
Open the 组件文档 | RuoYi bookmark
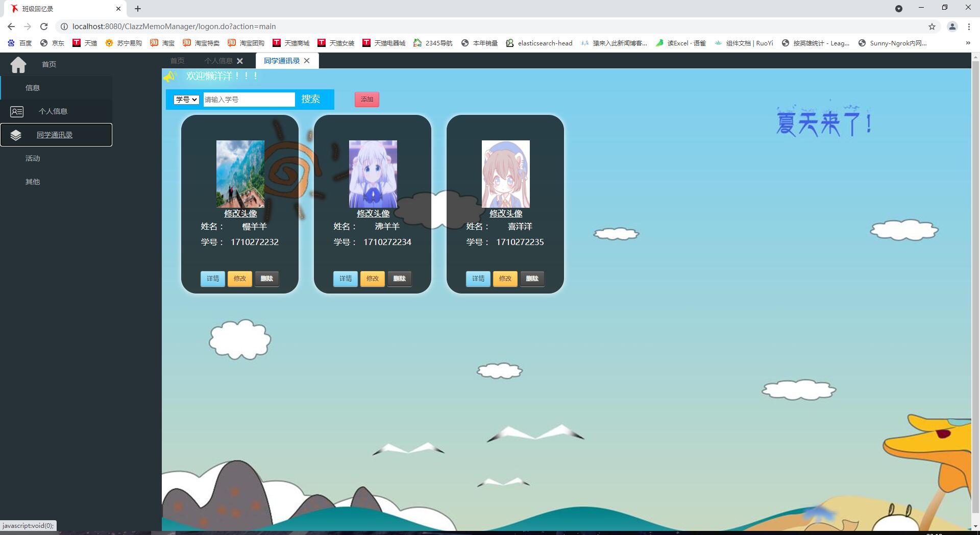click(x=744, y=43)
